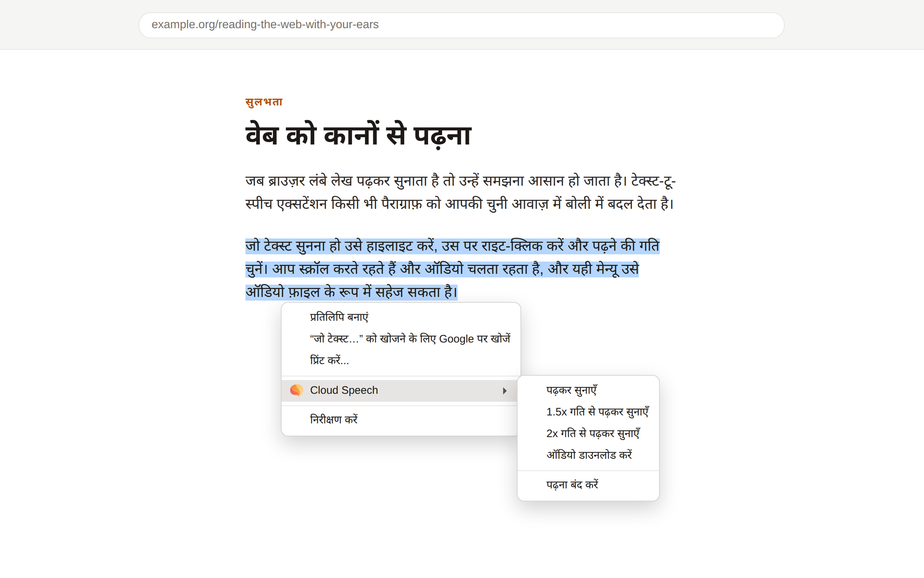Select 'ऑडियो डाउनलोड करें' option
Screen dimensions: 924x578
tap(588, 455)
